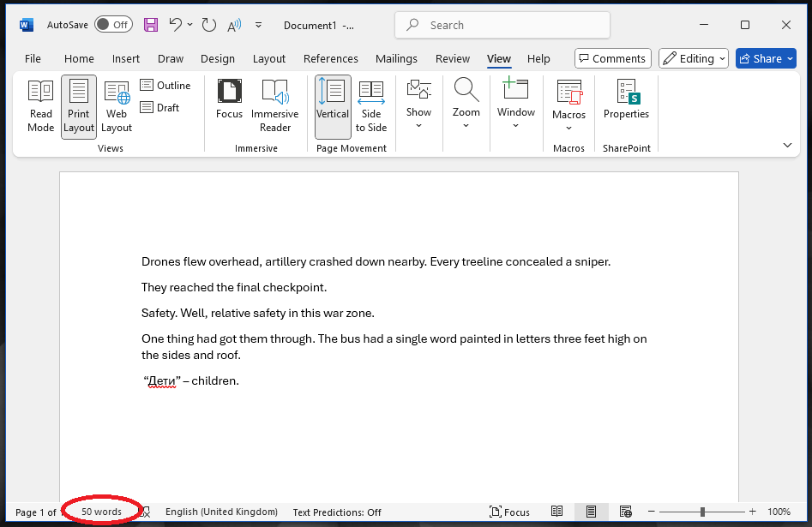Viewport: 812px width, 527px height.
Task: Switch to Draft view
Action: pyautogui.click(x=160, y=108)
